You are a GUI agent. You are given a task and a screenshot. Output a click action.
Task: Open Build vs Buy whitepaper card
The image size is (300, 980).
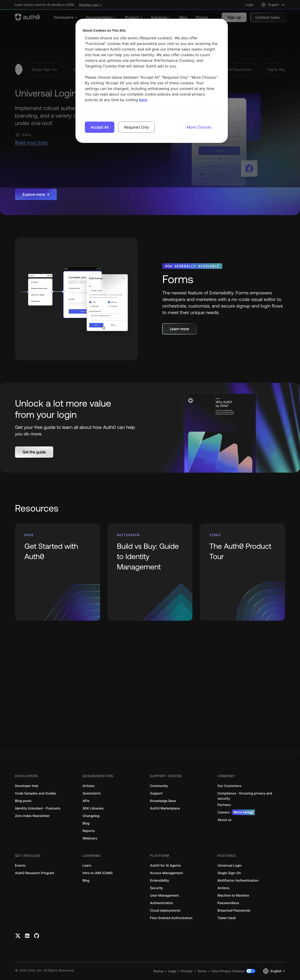click(x=150, y=572)
